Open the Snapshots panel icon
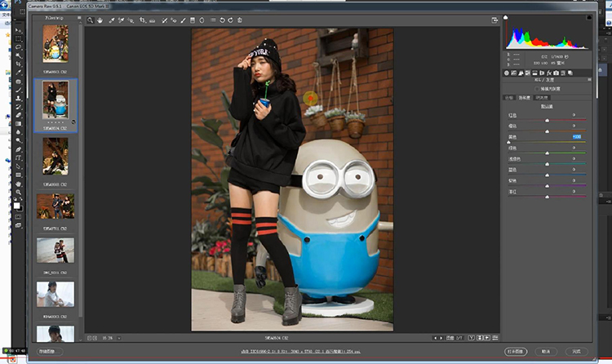 [570, 73]
